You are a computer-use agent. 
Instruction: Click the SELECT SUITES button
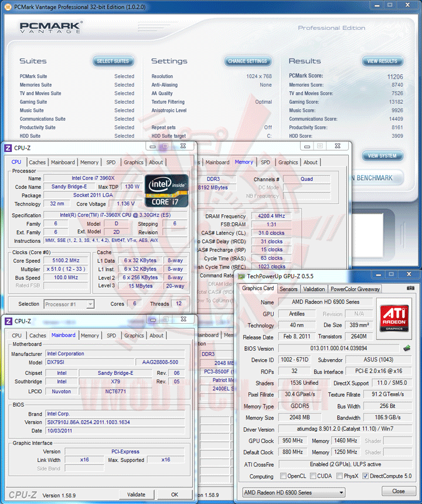(113, 61)
